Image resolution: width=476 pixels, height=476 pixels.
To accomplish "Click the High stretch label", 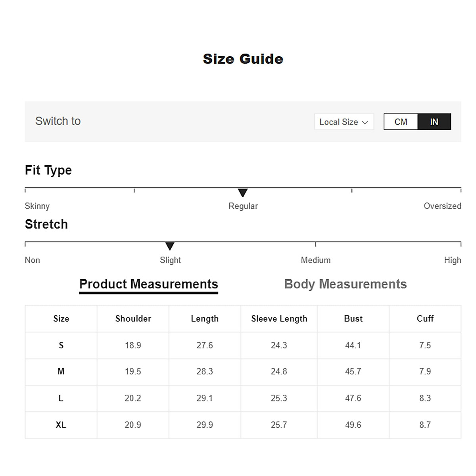I will 452,260.
